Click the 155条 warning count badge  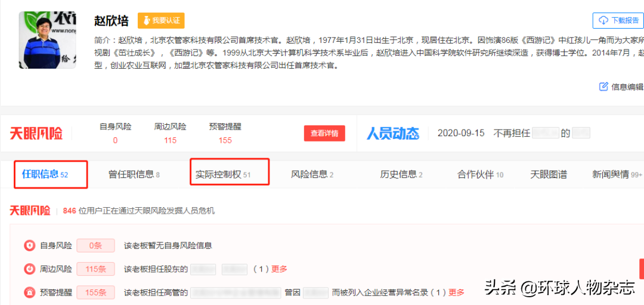click(95, 292)
